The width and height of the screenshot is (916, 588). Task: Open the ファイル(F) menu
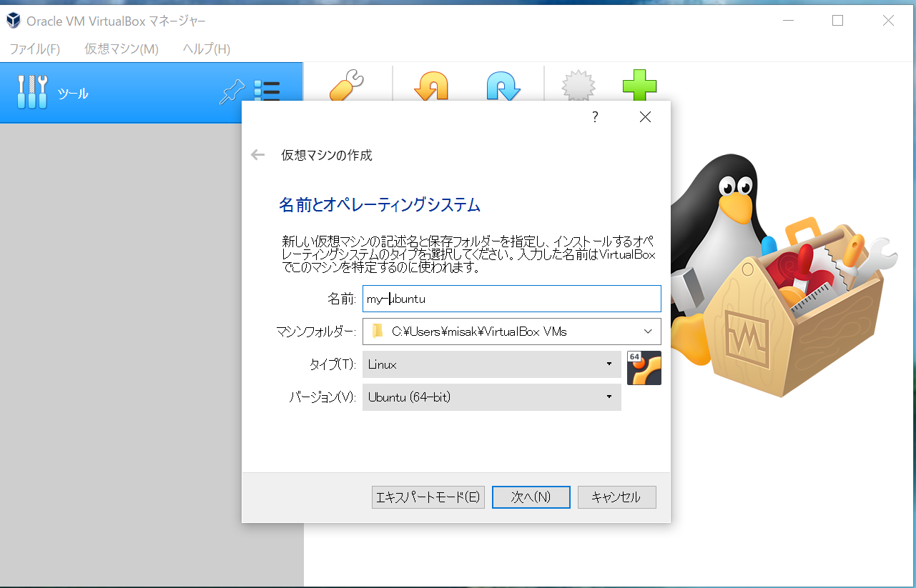(x=34, y=49)
